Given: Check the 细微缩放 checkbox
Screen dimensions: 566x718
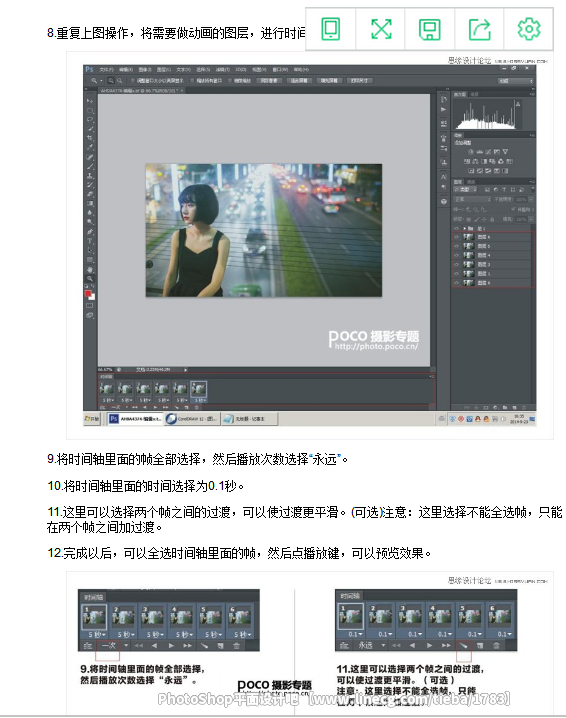Looking at the screenshot, I should (x=230, y=81).
